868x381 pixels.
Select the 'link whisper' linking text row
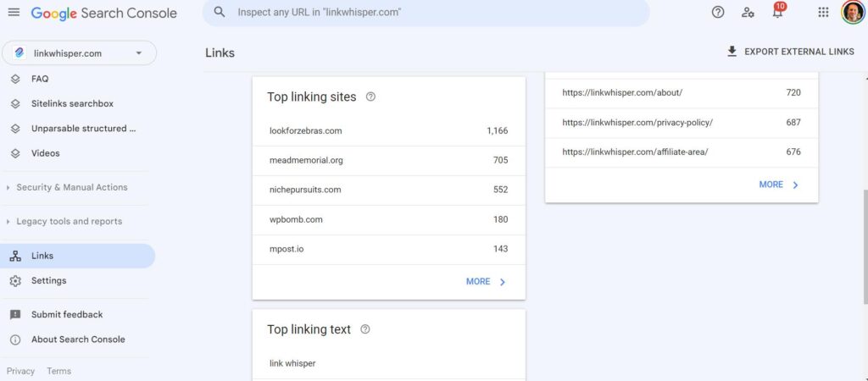click(388, 364)
